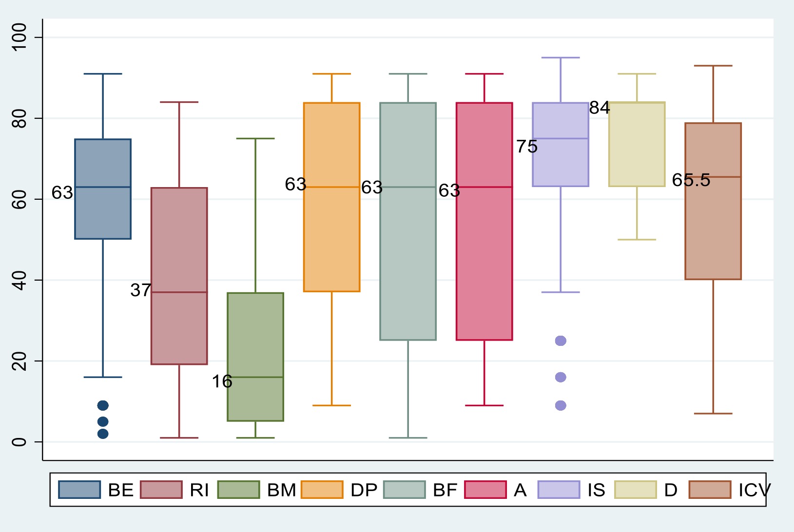Click the 100 y-axis tick label
This screenshot has height=532, width=794.
[20, 37]
